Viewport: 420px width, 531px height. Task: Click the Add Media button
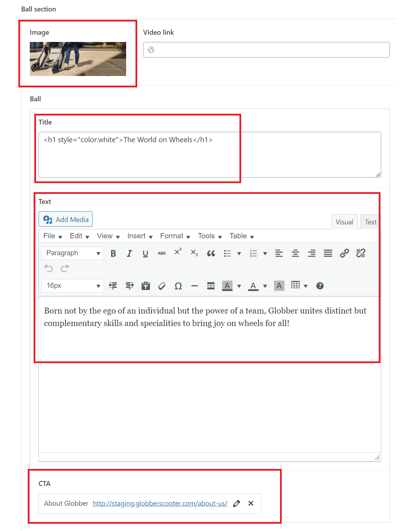pyautogui.click(x=65, y=219)
